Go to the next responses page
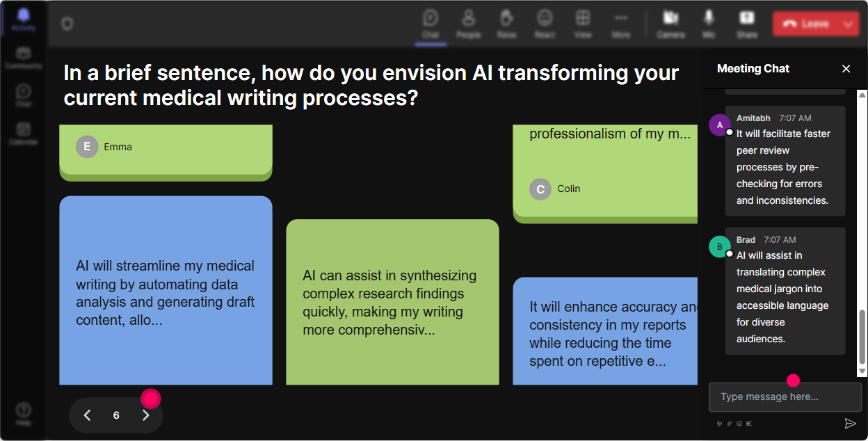868x441 pixels. tap(145, 415)
